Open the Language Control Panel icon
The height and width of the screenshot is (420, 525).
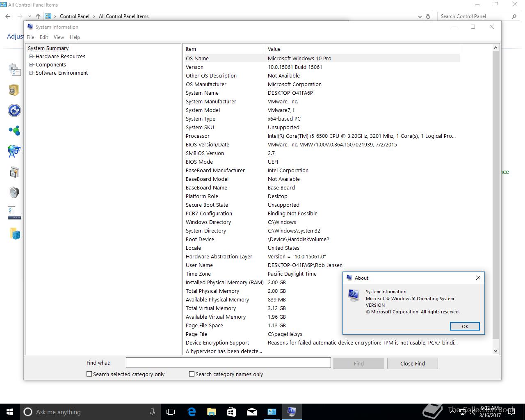14,151
